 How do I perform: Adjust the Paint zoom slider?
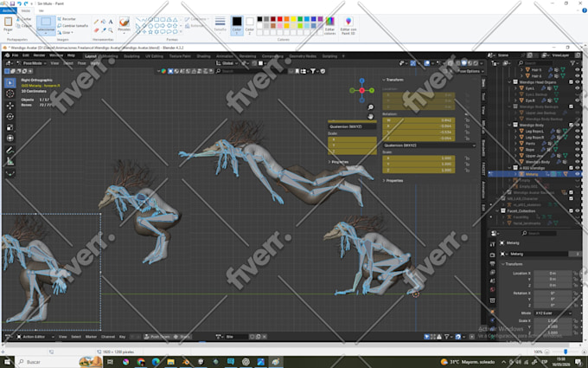pos(566,352)
